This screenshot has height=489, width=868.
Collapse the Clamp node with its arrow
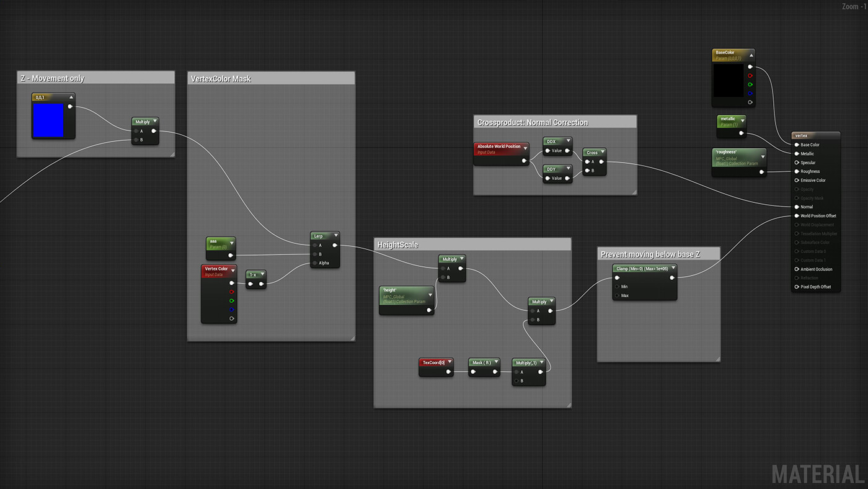click(672, 269)
